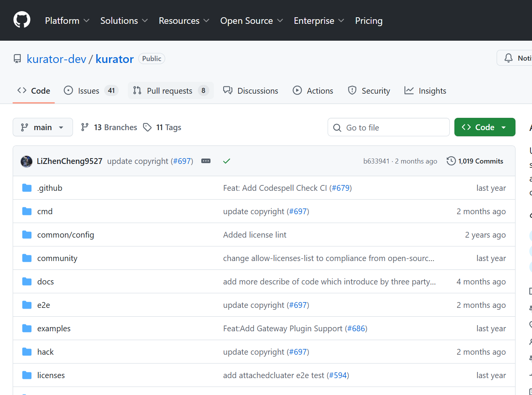Click the Issues count badge 41
The width and height of the screenshot is (532, 395).
pos(111,91)
